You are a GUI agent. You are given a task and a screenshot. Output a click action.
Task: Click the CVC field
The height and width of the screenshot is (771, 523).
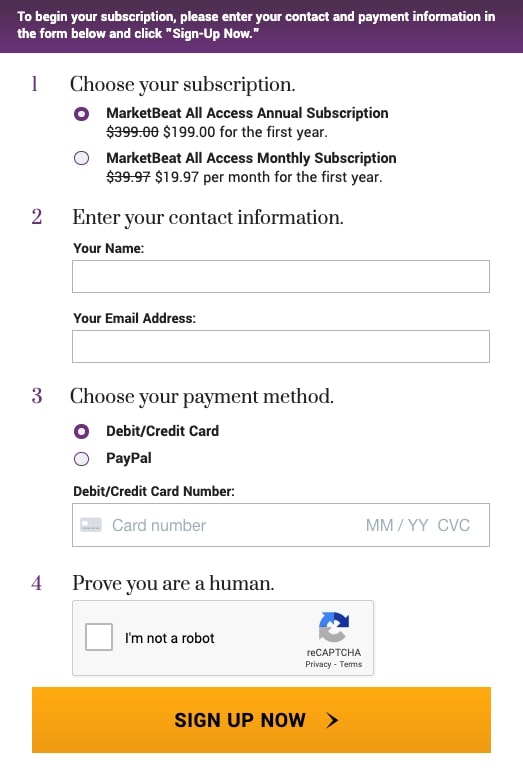point(453,525)
